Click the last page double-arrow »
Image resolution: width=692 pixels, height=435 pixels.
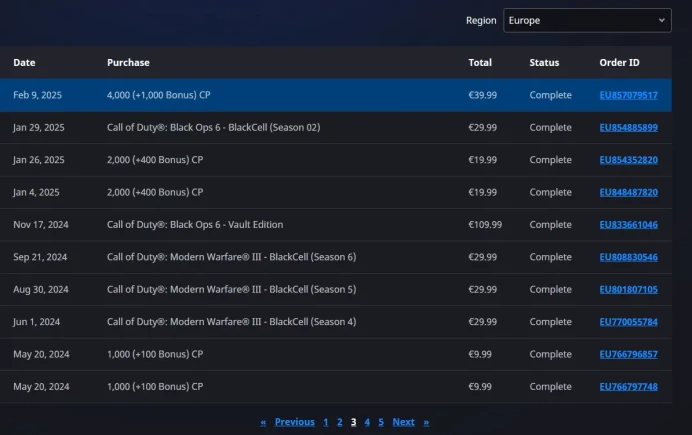[x=426, y=423]
